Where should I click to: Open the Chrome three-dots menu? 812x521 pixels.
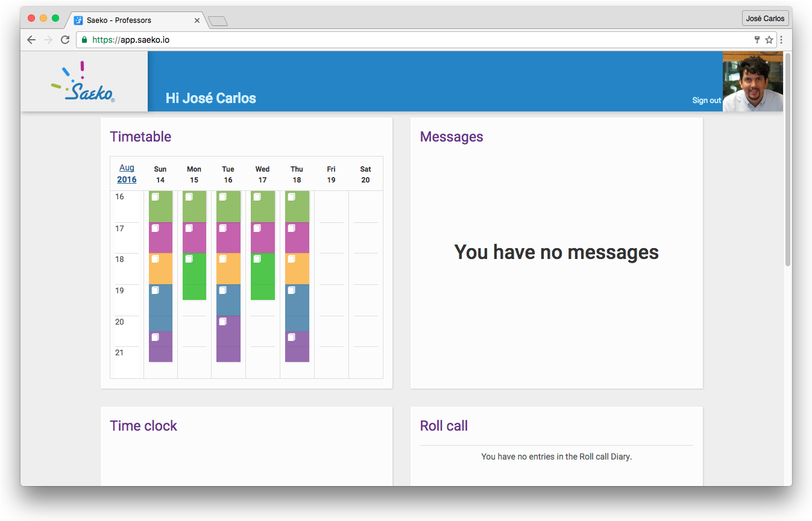[x=781, y=40]
